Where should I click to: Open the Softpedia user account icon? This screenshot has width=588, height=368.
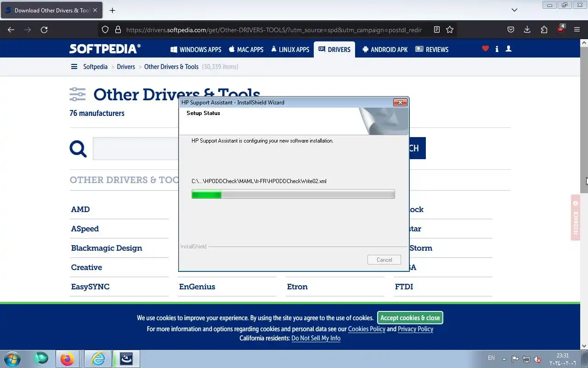508,48
